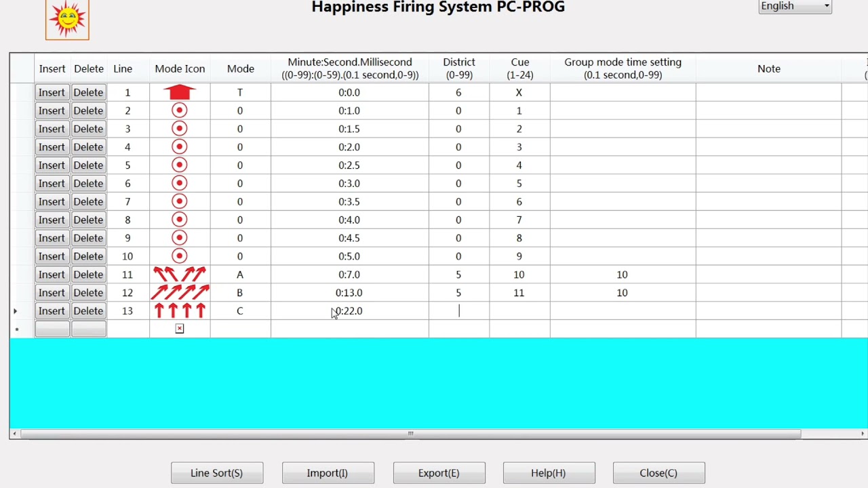Click the Group mode time setting header
The width and height of the screenshot is (868, 488).
coord(623,68)
